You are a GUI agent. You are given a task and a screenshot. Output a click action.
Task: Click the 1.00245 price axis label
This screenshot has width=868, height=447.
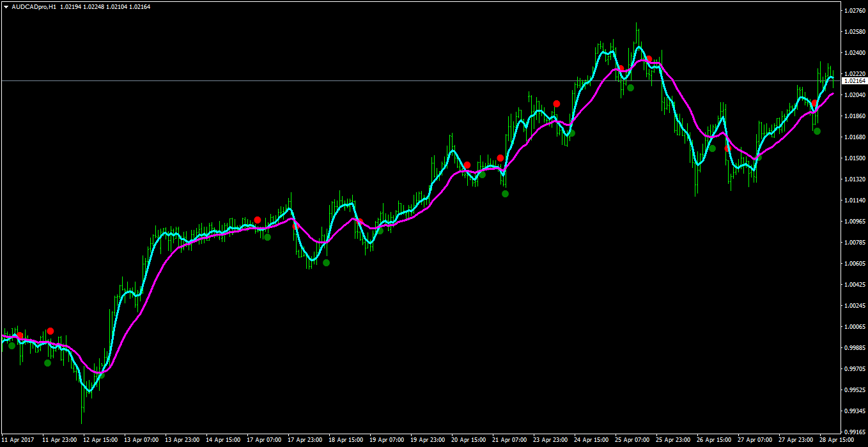(x=855, y=306)
